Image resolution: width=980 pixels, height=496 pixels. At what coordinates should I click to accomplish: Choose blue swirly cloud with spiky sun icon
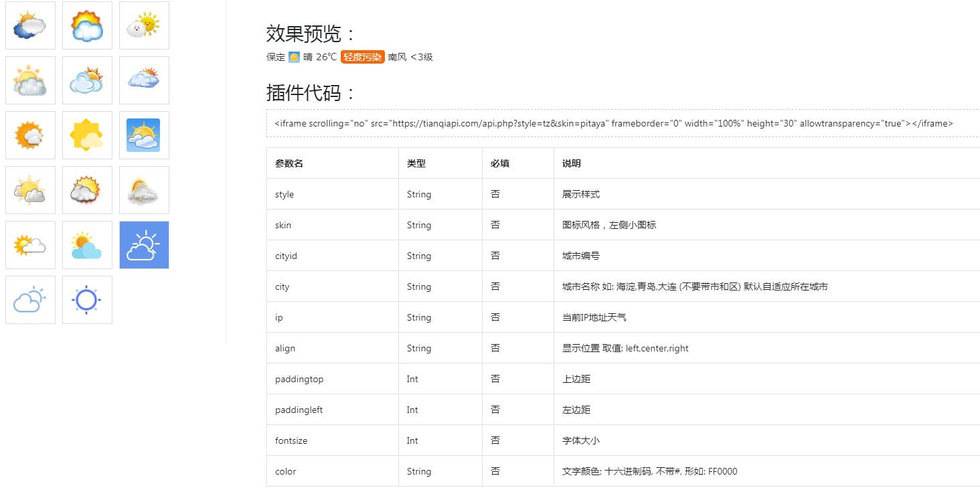click(x=87, y=80)
